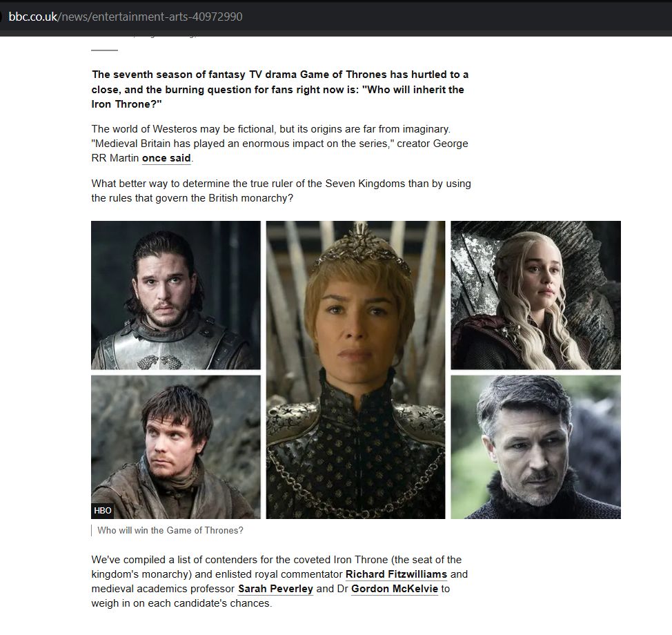
Task: Open the "once said" link
Action: [166, 158]
